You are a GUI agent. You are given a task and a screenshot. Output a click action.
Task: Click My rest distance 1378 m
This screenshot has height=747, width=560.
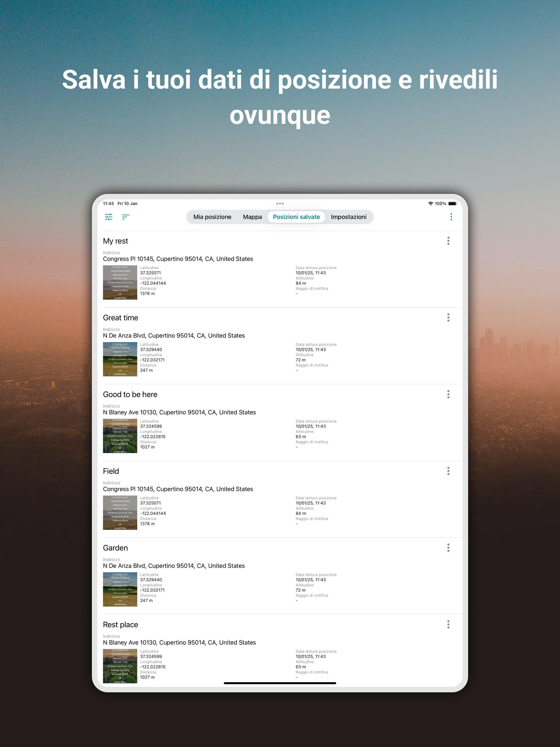[147, 293]
